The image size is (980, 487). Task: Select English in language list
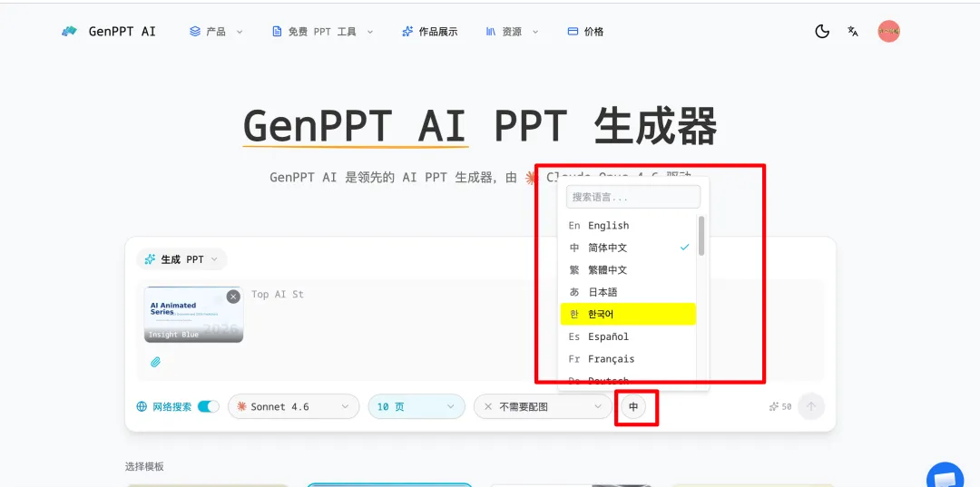pyautogui.click(x=628, y=226)
